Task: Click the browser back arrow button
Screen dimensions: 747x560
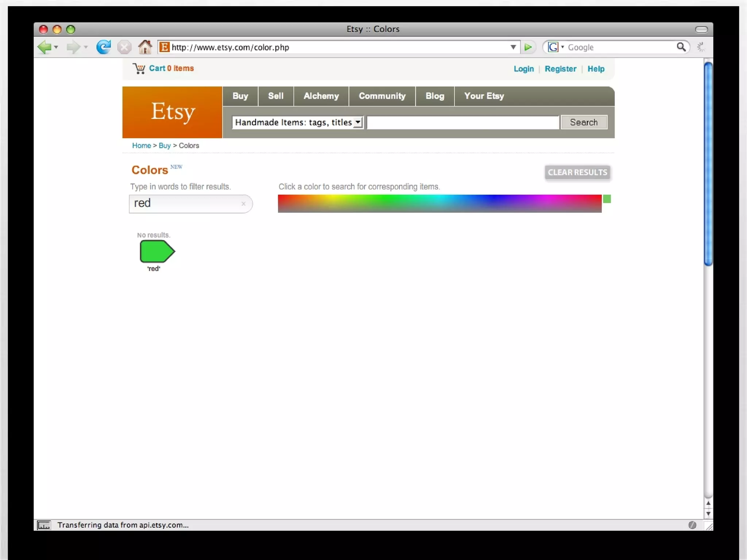Action: coord(44,47)
